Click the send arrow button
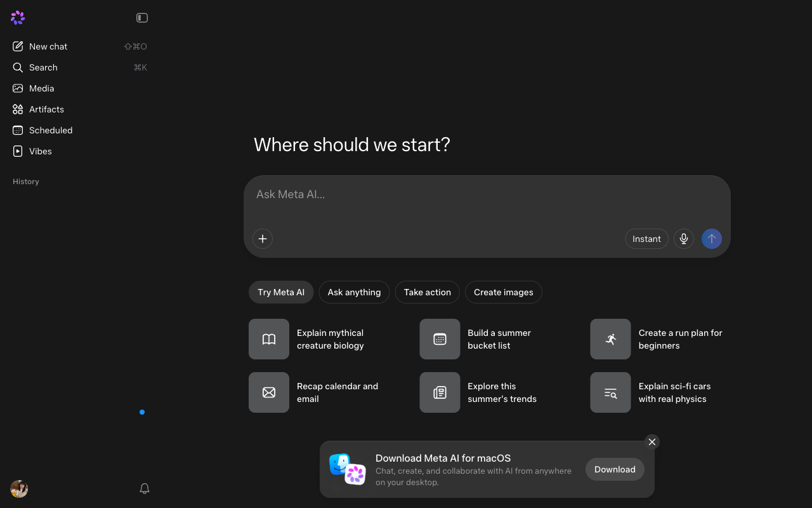Viewport: 812px width, 508px height. tap(712, 239)
